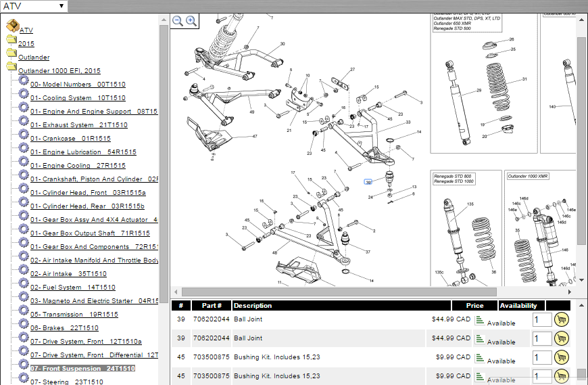Screen dimensions: 588x385
Task: Click gear icon beside 01- Cooling System
Action: (24, 93)
